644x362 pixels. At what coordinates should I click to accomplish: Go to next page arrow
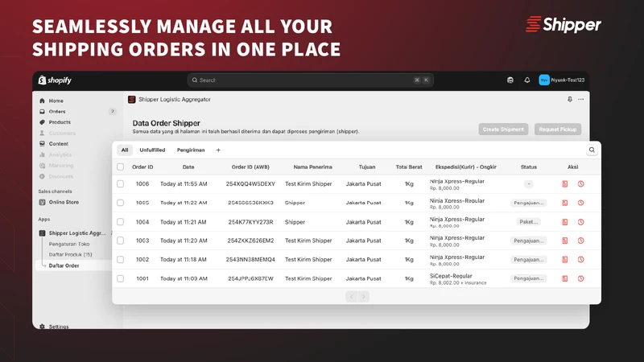tap(364, 296)
